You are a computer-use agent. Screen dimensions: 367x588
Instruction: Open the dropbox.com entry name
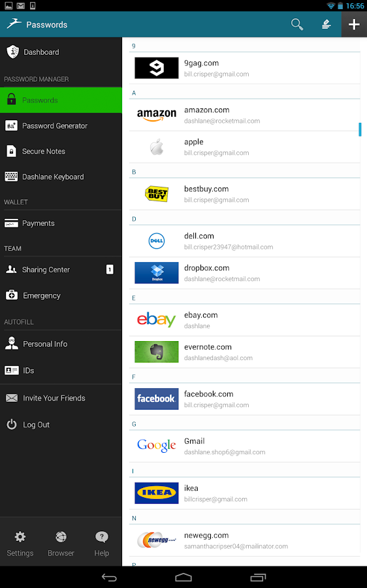click(x=206, y=268)
